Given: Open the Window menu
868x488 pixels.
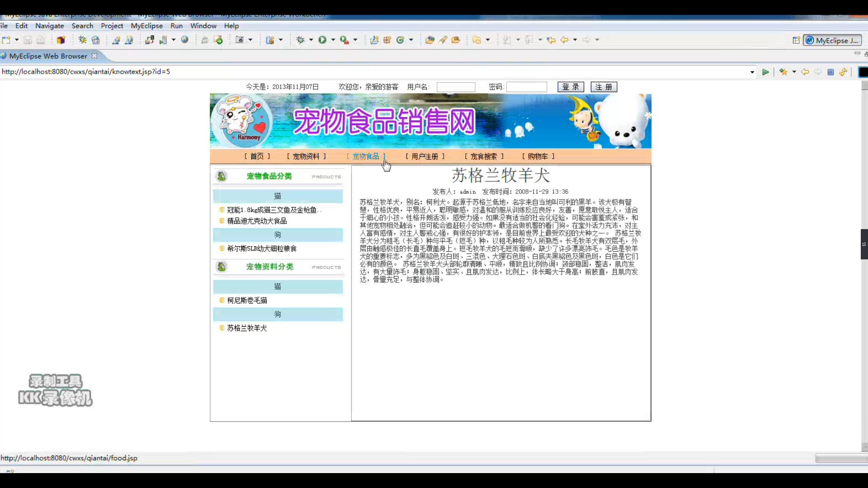Looking at the screenshot, I should tap(203, 26).
